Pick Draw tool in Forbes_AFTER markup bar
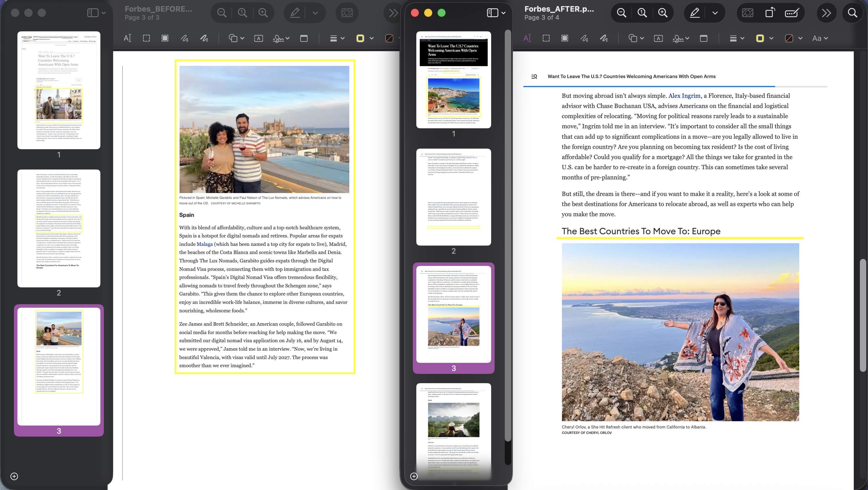 pos(604,38)
